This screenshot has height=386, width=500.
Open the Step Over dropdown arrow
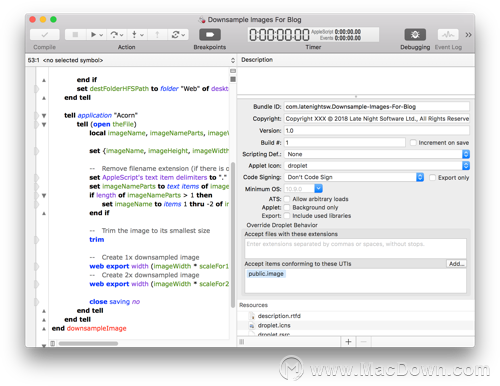click(x=122, y=35)
